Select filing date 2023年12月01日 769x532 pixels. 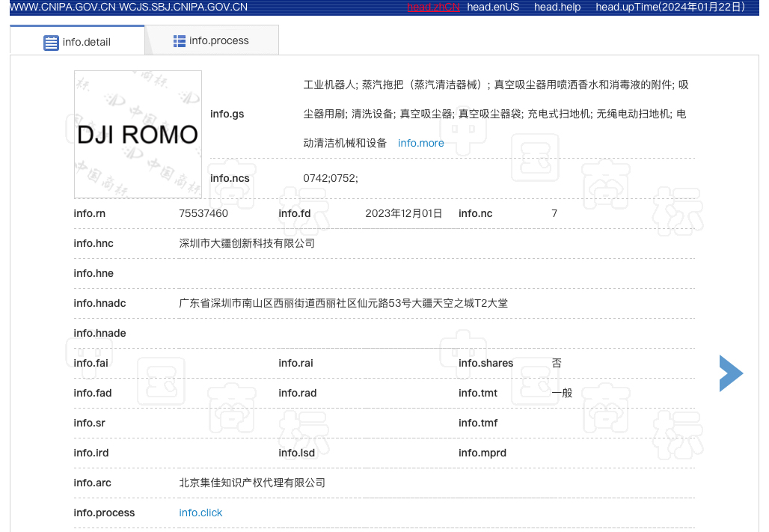(404, 213)
